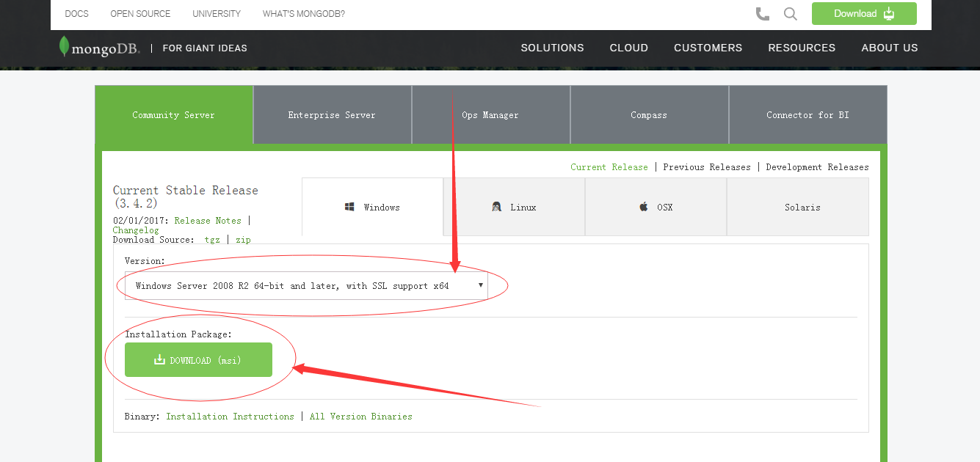Click the green top Download button

click(x=864, y=14)
